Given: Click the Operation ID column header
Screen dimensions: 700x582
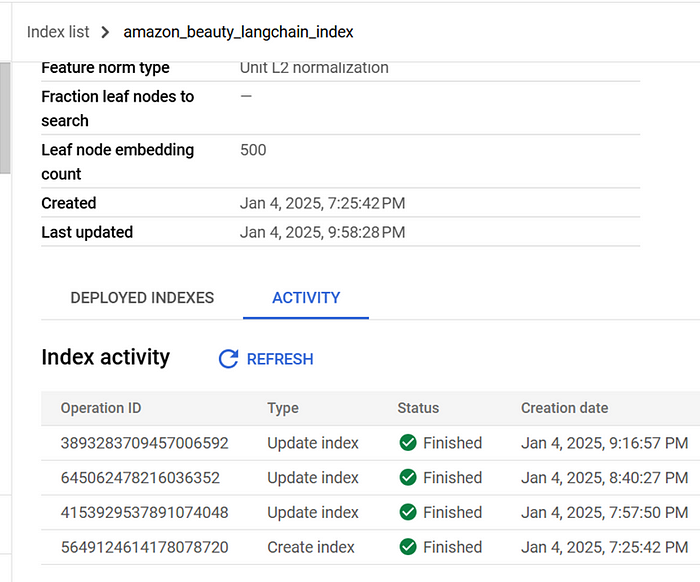Looking at the screenshot, I should pos(101,408).
